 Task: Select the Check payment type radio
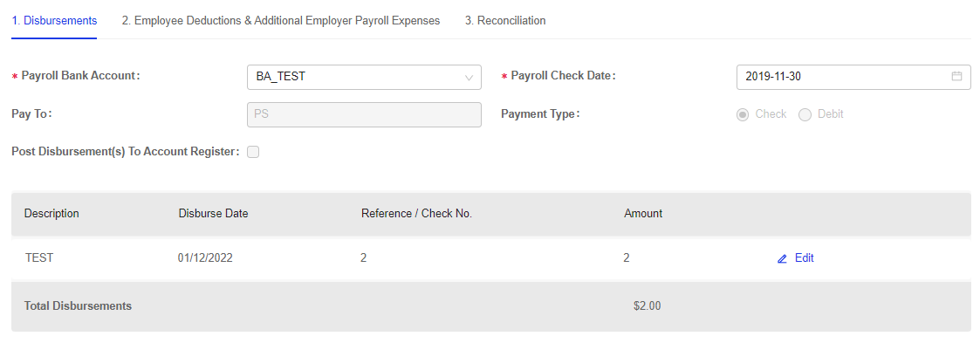(x=743, y=115)
